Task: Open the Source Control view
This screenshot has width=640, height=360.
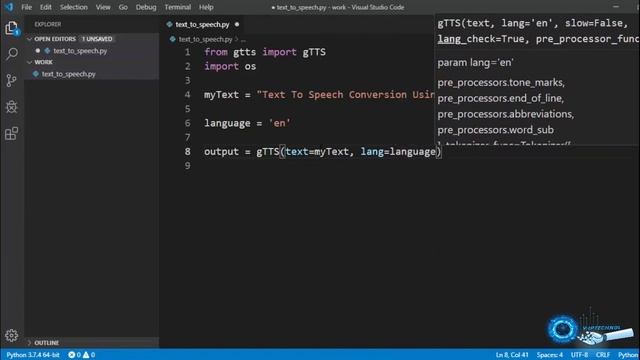Action: point(11,80)
